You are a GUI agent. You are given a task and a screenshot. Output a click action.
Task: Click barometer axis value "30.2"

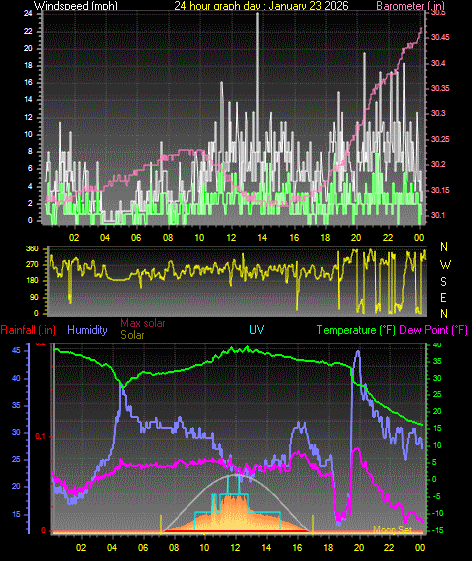tap(438, 164)
